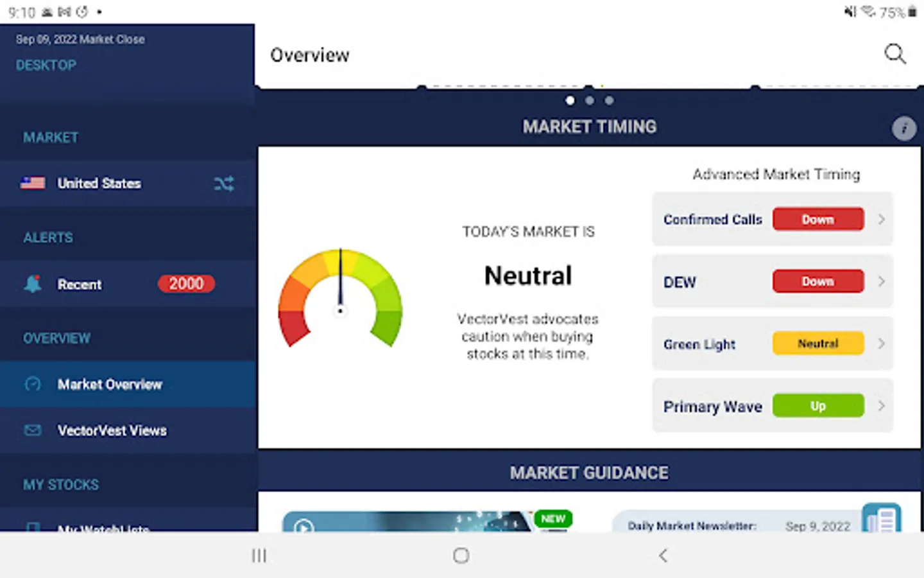Tap the Neutral market status text
This screenshot has height=578, width=924.
[528, 276]
